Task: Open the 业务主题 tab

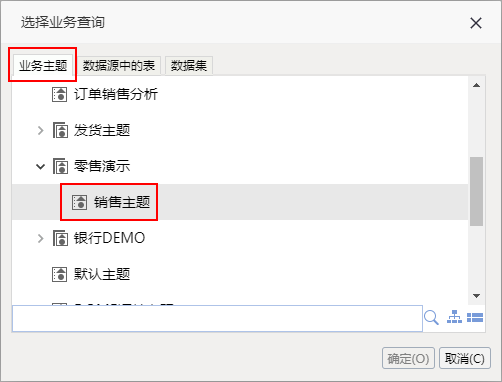Action: [x=43, y=65]
